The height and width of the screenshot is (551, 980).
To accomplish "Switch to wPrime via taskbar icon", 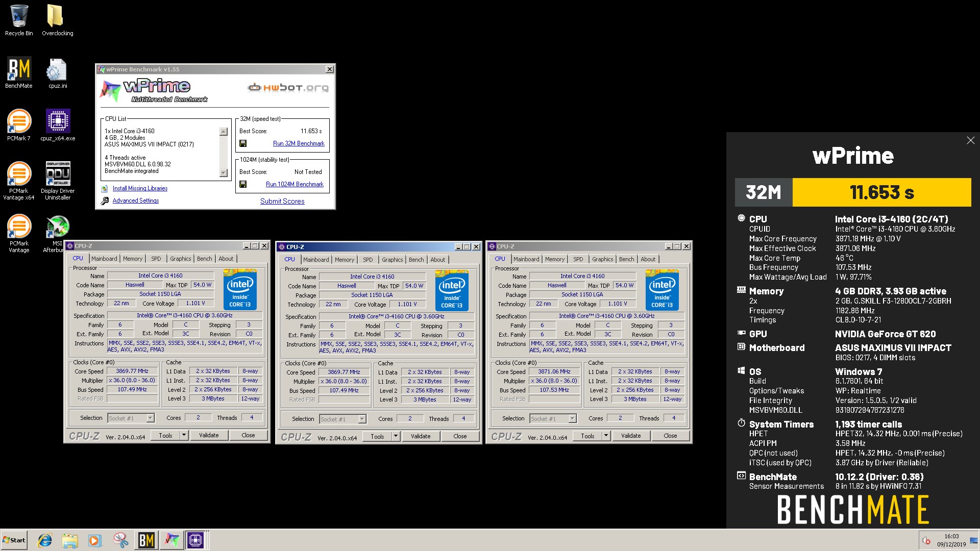I will pos(171,540).
